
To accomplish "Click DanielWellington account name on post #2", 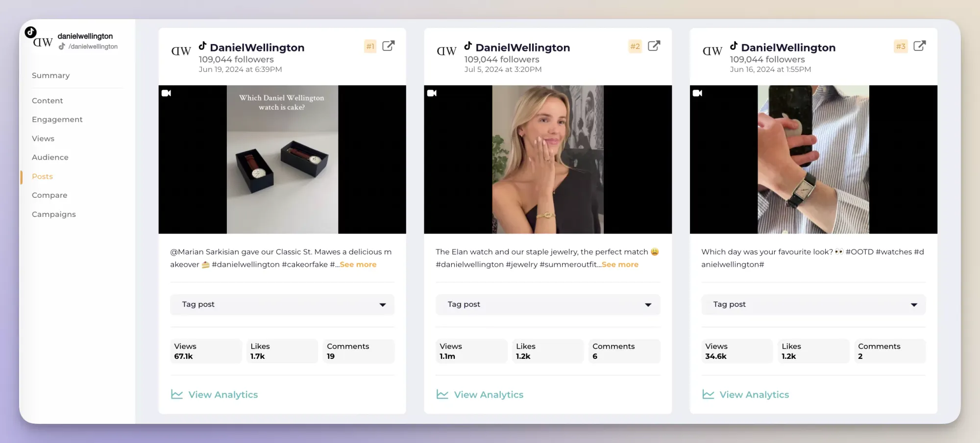I will (x=523, y=47).
